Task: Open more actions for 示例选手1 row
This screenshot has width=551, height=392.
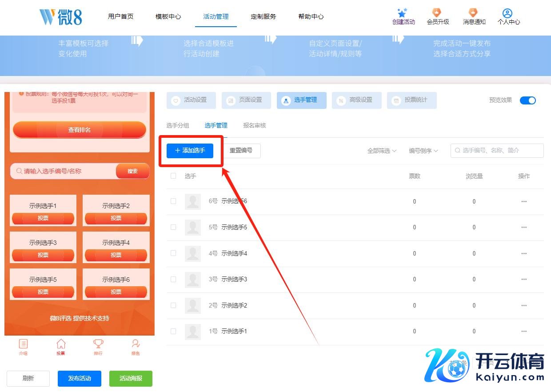Action: coord(524,332)
